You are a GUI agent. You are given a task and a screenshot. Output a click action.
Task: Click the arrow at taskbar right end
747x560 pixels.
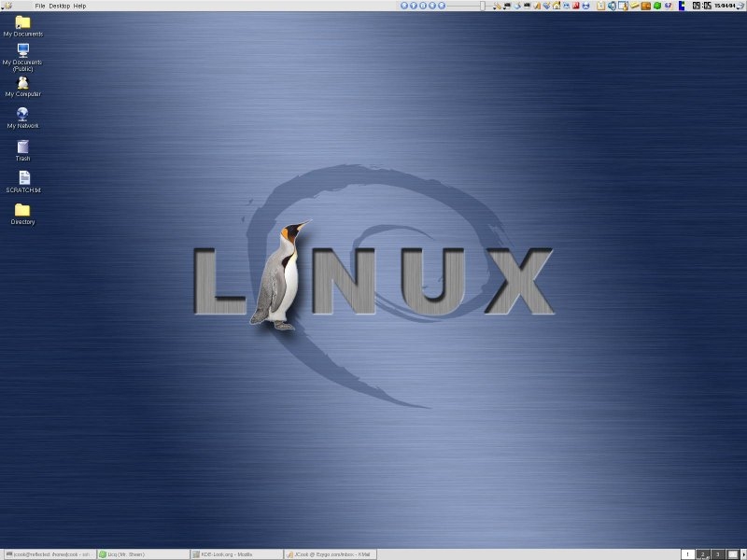(743, 554)
